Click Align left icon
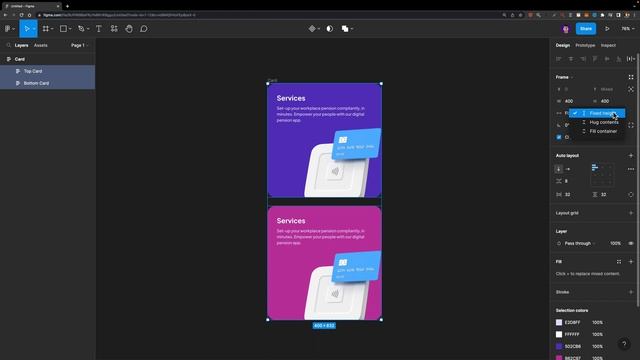This screenshot has width=640, height=360. [558, 59]
